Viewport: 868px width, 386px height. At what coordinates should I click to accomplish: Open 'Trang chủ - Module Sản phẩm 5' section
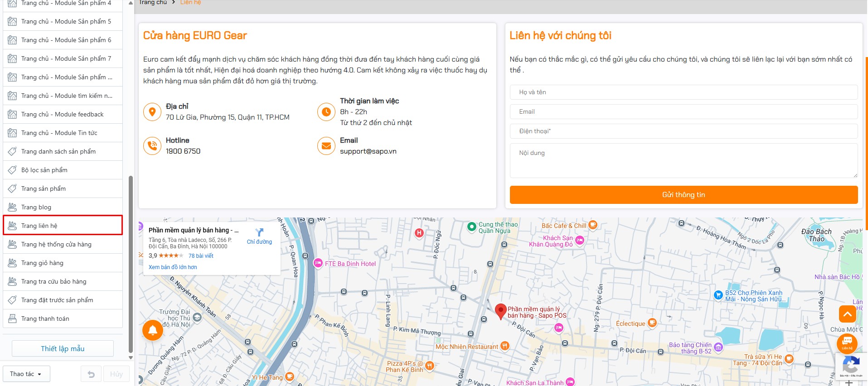click(63, 21)
